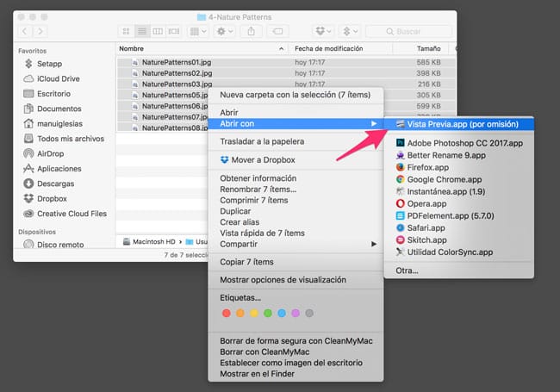Open Creative Cloud Files in the sidebar
Image resolution: width=560 pixels, height=392 pixels.
point(71,214)
